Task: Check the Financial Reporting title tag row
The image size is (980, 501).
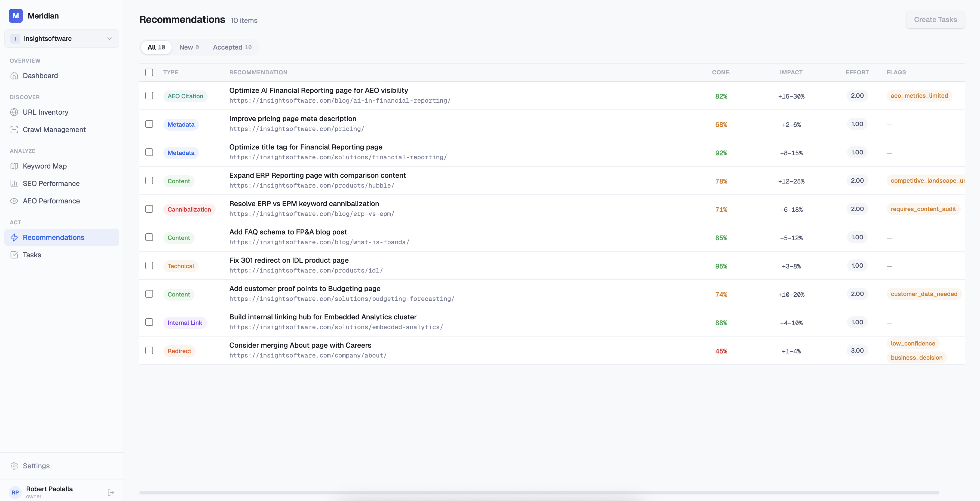Action: (x=149, y=152)
